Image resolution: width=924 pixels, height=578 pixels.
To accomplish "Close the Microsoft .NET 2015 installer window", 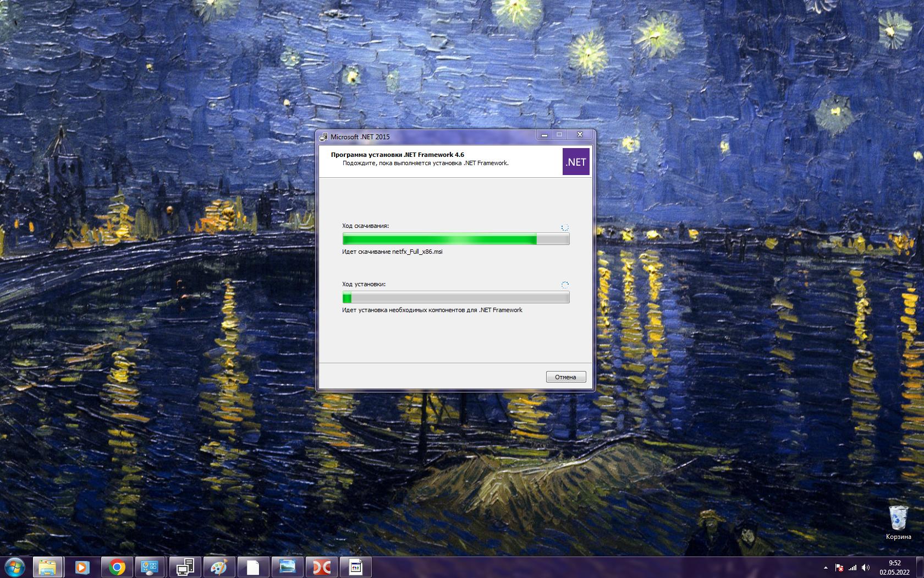I will (580, 135).
